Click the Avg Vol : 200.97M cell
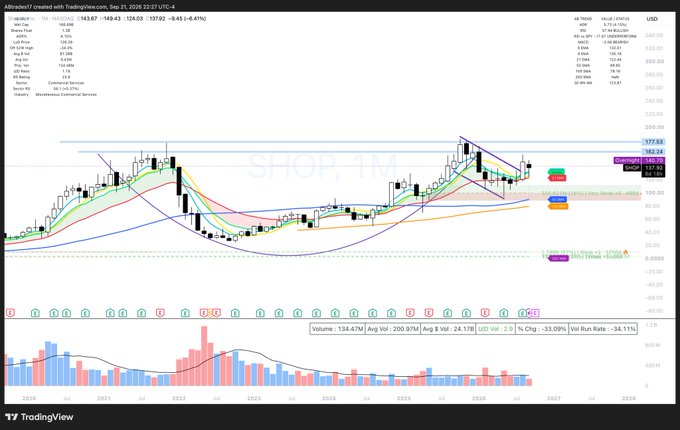The width and height of the screenshot is (680, 430). coord(392,329)
